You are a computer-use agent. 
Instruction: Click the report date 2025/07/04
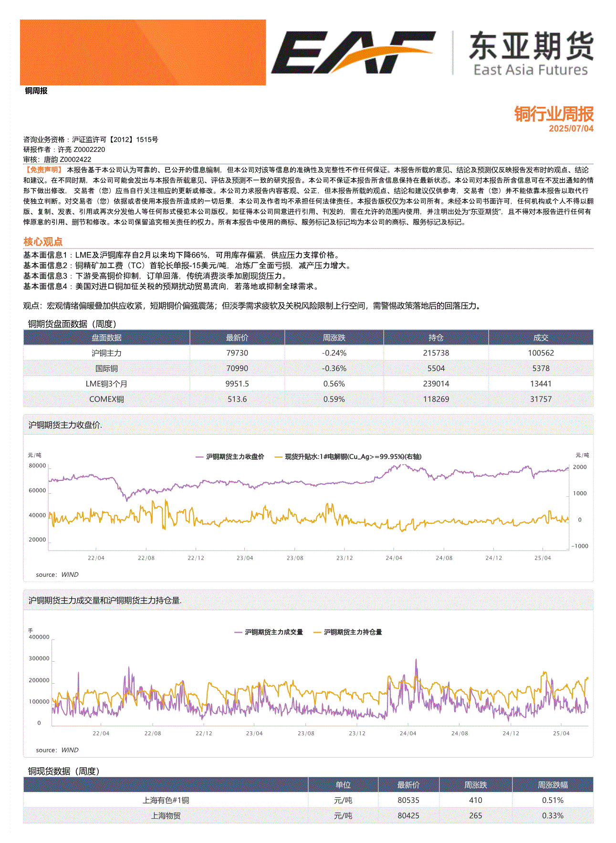pyautogui.click(x=571, y=128)
